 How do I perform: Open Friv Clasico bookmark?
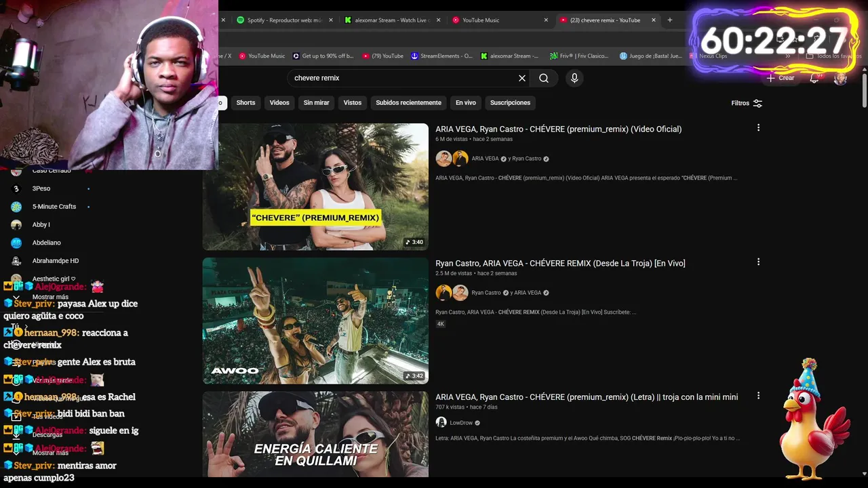pos(579,56)
